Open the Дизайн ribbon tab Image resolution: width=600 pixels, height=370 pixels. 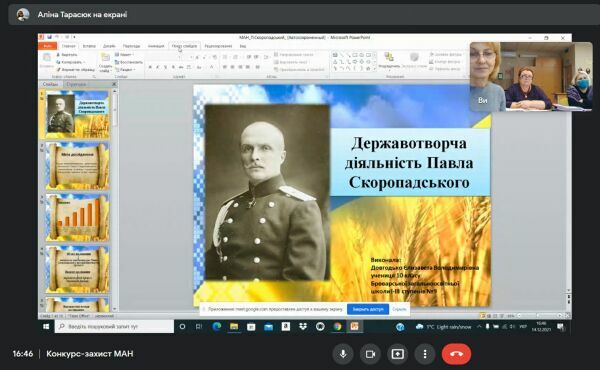pos(109,46)
